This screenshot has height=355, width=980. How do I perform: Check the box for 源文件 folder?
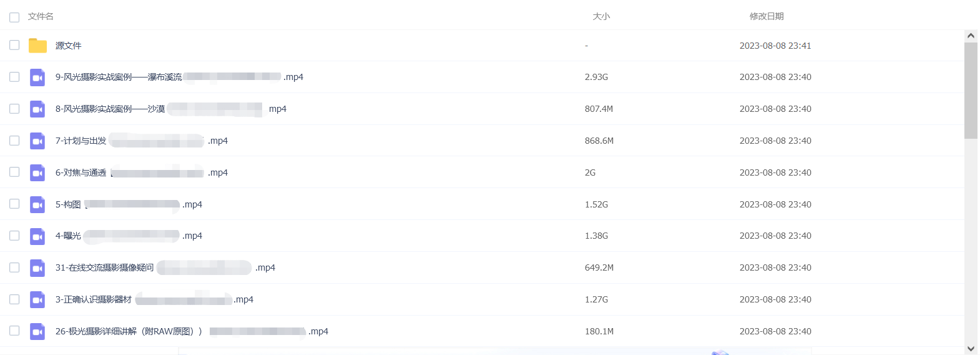tap(14, 45)
